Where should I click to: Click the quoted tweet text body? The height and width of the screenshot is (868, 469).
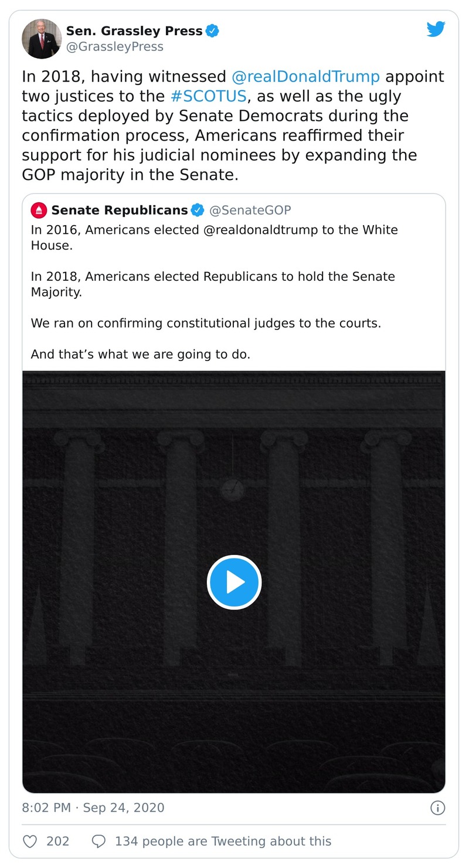(x=214, y=292)
